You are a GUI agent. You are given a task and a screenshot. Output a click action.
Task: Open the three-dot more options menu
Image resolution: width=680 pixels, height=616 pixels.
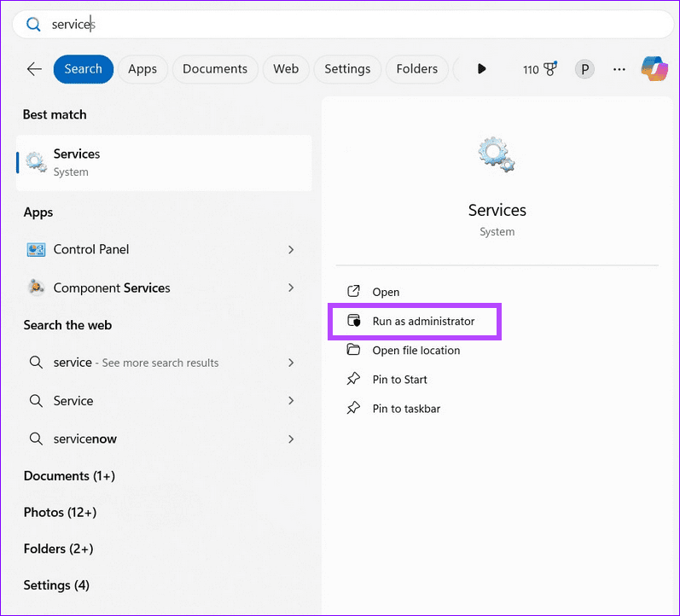coord(619,69)
